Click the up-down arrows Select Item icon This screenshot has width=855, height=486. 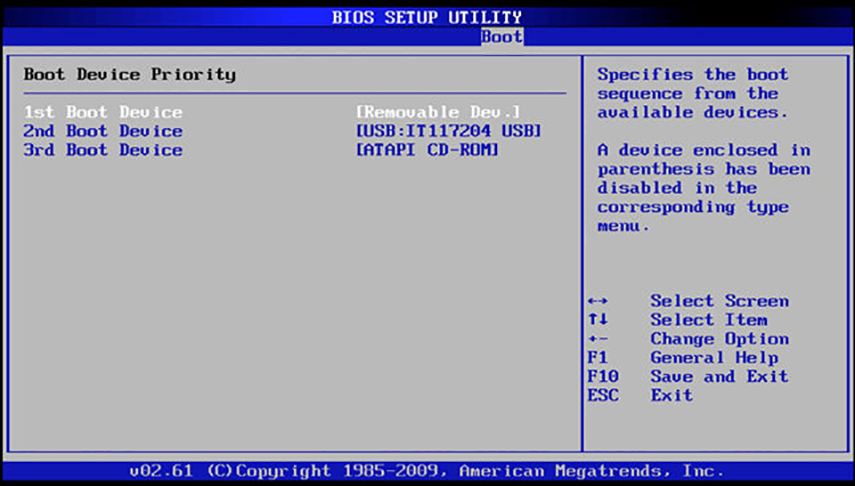tap(598, 320)
